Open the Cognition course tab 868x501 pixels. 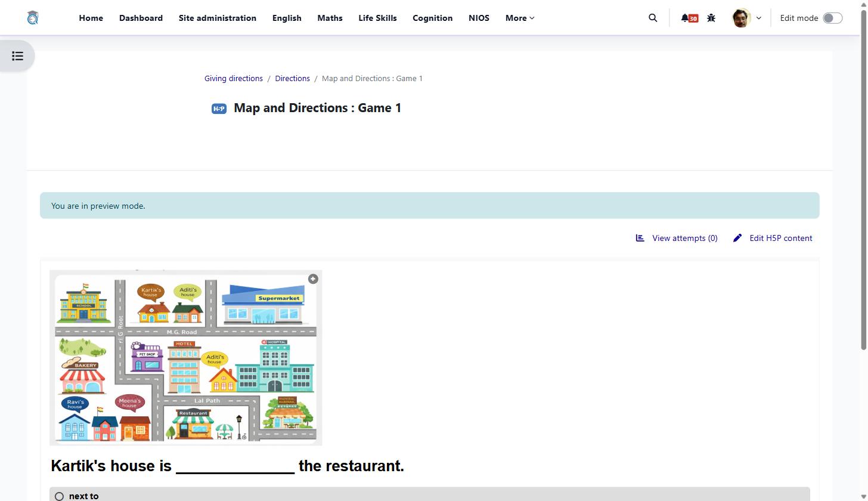point(432,18)
